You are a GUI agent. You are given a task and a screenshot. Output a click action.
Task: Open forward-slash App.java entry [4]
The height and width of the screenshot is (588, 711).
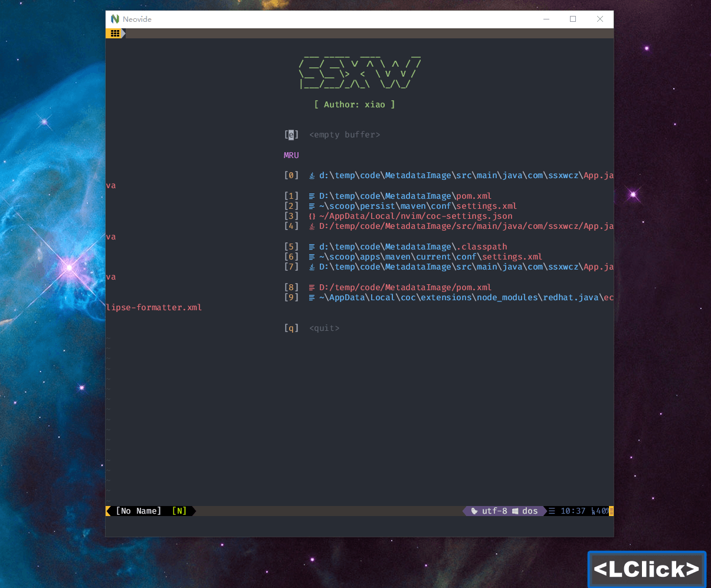pyautogui.click(x=466, y=226)
